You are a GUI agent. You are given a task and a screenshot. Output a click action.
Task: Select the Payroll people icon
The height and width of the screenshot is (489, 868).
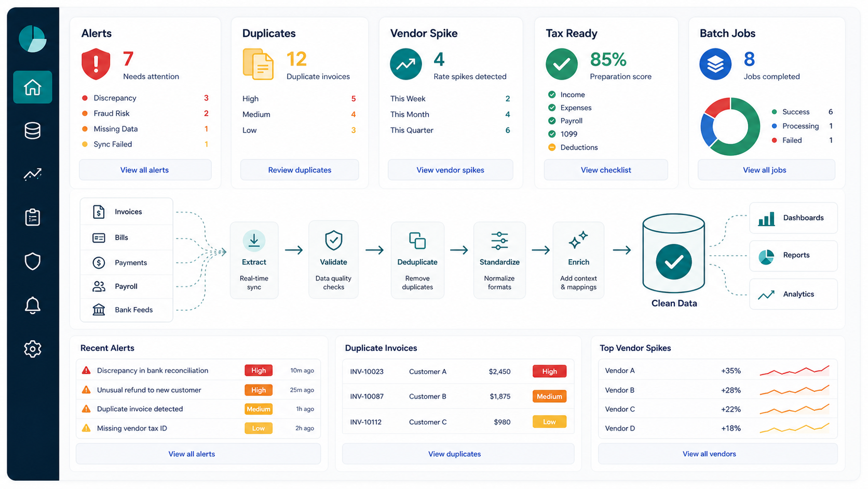tap(99, 286)
